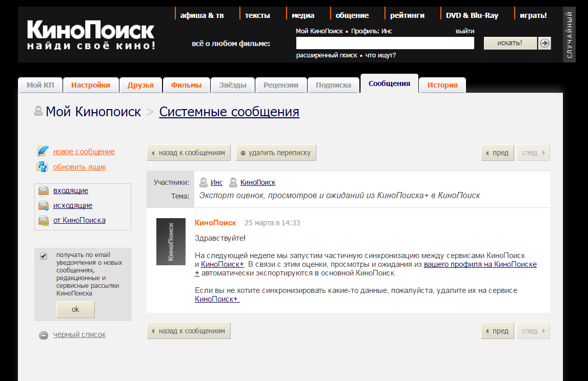The image size is (588, 381).
Task: Click the 'удалить переписку' button
Action: pyautogui.click(x=276, y=153)
